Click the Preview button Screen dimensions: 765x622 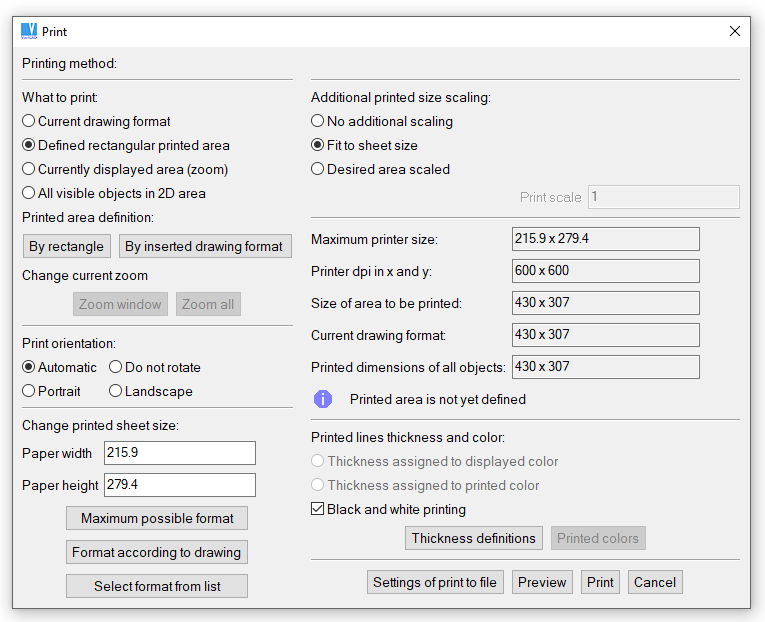[x=542, y=582]
